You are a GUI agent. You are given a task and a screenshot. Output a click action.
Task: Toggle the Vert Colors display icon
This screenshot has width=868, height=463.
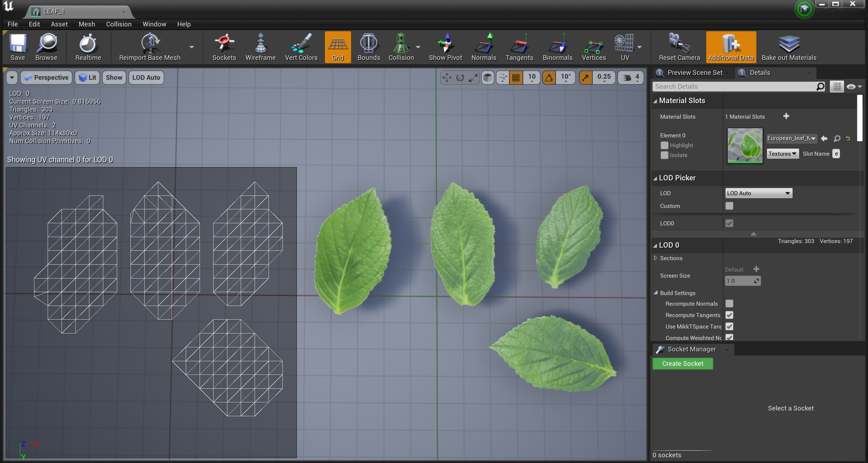pos(301,47)
